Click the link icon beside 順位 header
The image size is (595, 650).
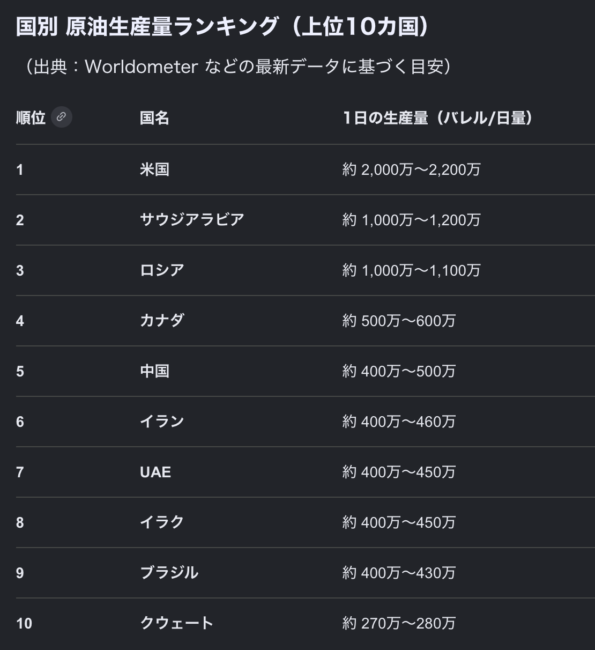(x=61, y=117)
